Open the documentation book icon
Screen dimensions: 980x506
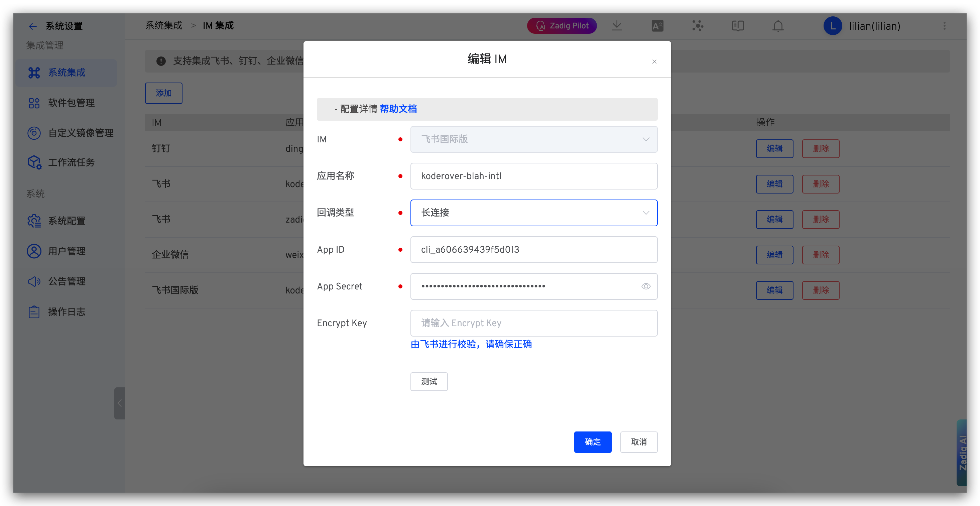(738, 26)
